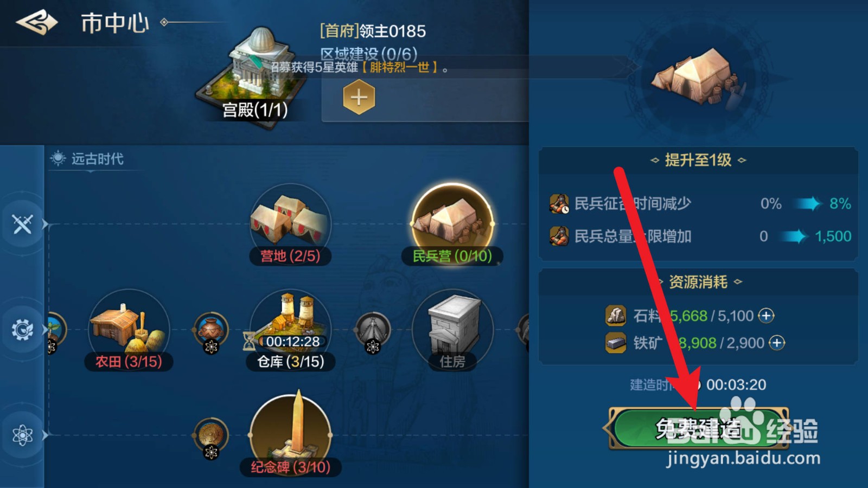Viewport: 868px width, 488px height.
Task: Switch to the gear economy category tab
Action: 22,329
